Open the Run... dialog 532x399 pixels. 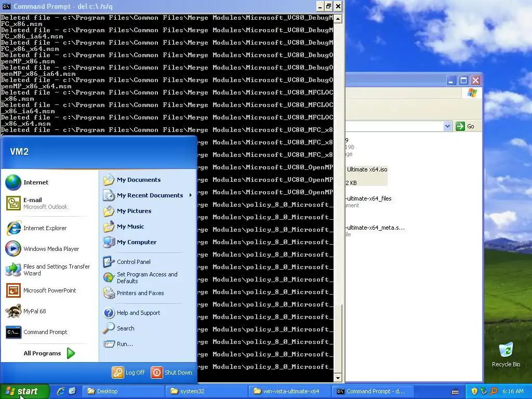(x=118, y=344)
